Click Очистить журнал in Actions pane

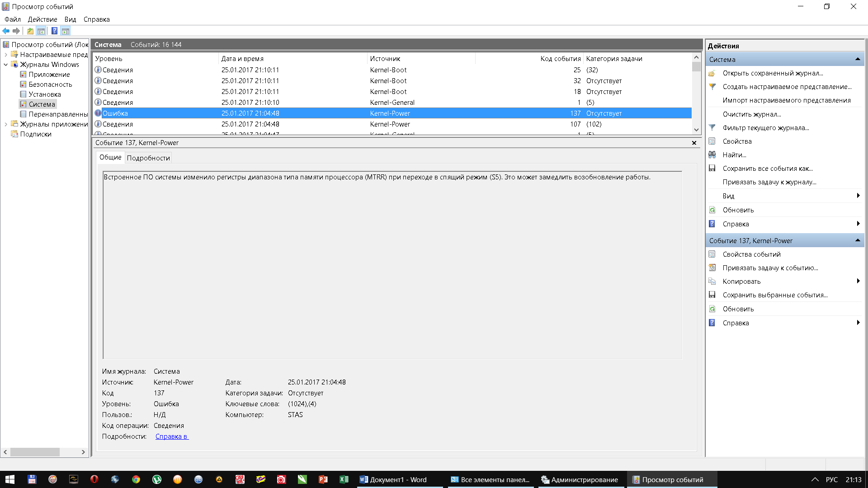pos(751,114)
